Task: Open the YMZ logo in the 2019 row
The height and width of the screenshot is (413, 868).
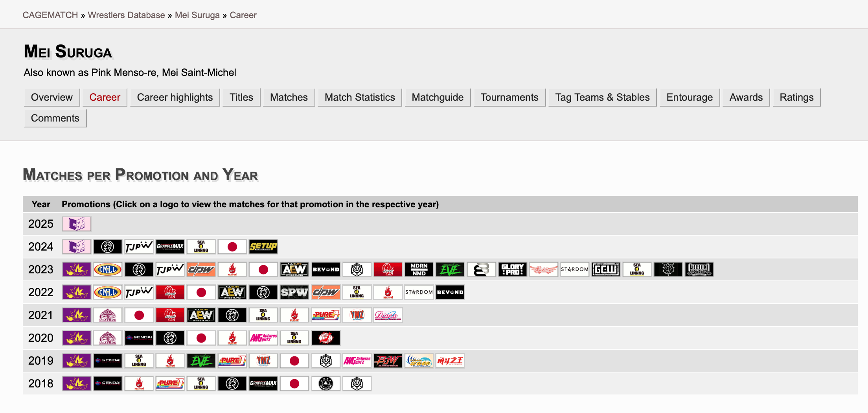Action: tap(263, 361)
